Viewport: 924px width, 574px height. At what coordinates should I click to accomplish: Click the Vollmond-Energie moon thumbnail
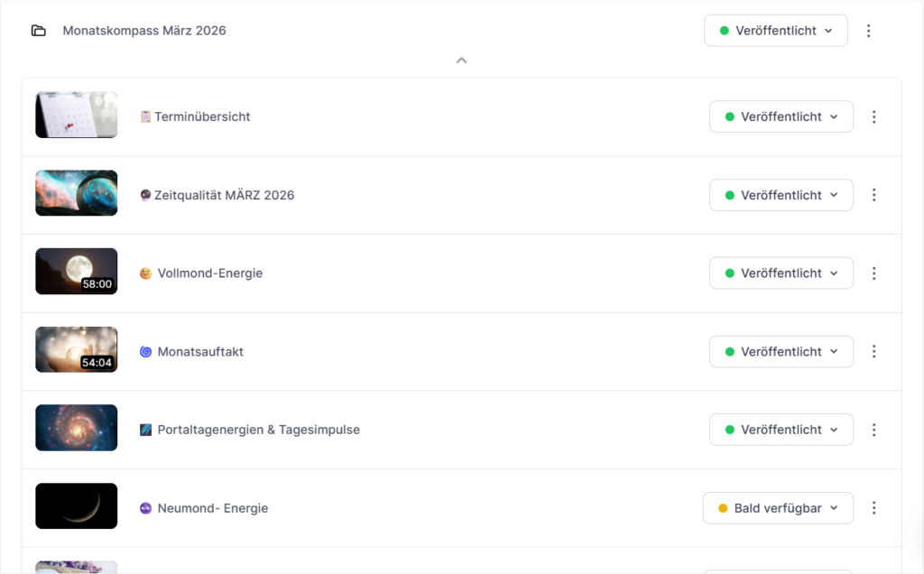click(x=77, y=272)
